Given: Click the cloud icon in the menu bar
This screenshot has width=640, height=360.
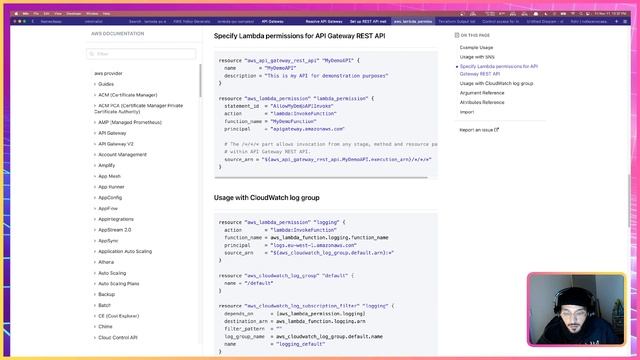Looking at the screenshot, I should click(x=536, y=13).
